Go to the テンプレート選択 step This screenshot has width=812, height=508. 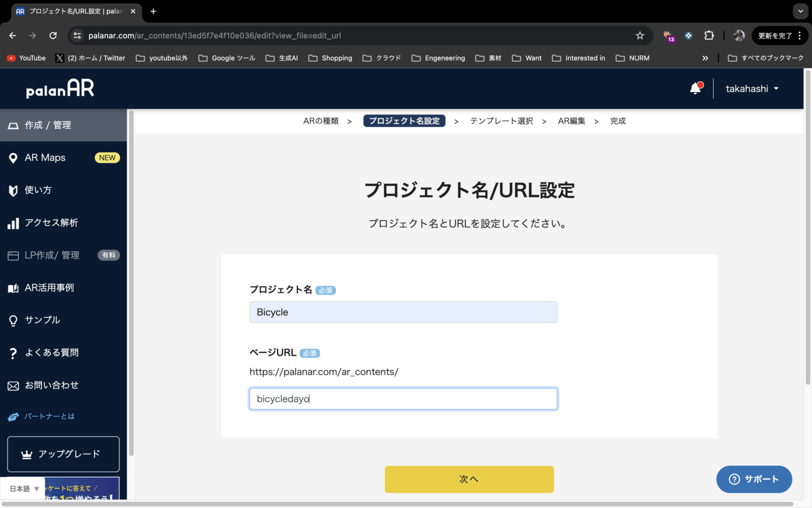[x=501, y=121]
